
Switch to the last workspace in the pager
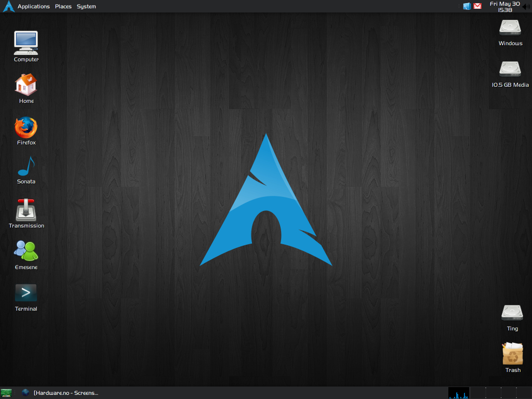click(x=524, y=393)
